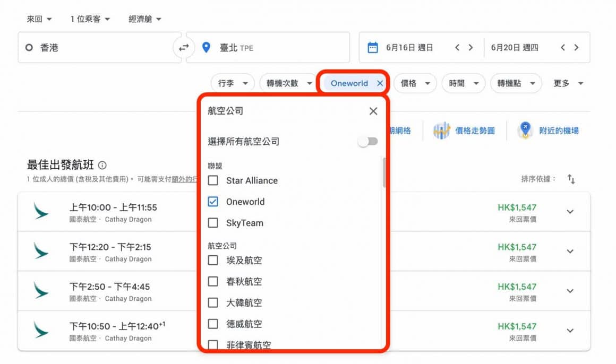Open the 附近的機場 link
The width and height of the screenshot is (616, 364).
(x=559, y=131)
